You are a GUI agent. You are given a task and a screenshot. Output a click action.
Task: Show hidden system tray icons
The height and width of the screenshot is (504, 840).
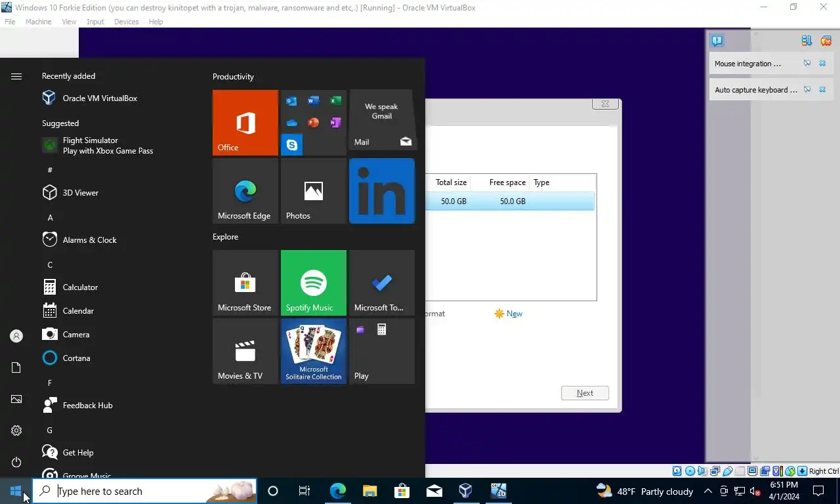click(708, 491)
